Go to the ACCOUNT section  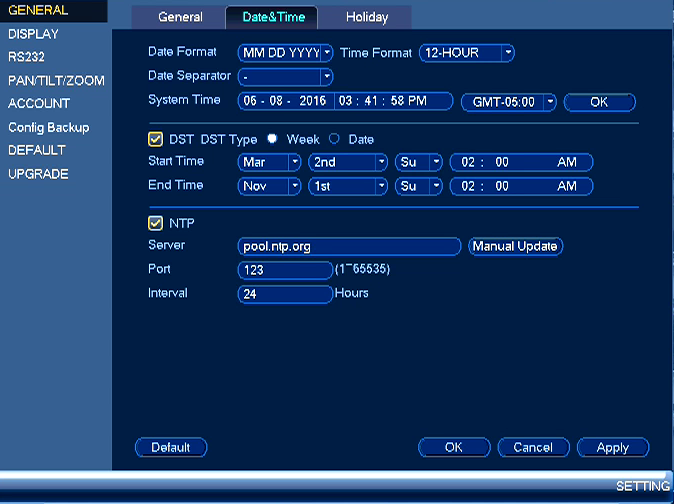39,103
